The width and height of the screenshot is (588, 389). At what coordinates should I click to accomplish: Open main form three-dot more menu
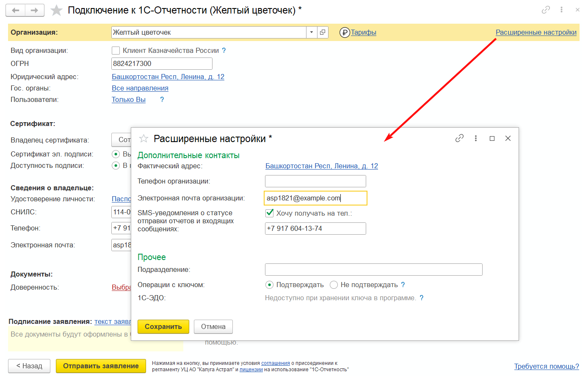(x=561, y=10)
